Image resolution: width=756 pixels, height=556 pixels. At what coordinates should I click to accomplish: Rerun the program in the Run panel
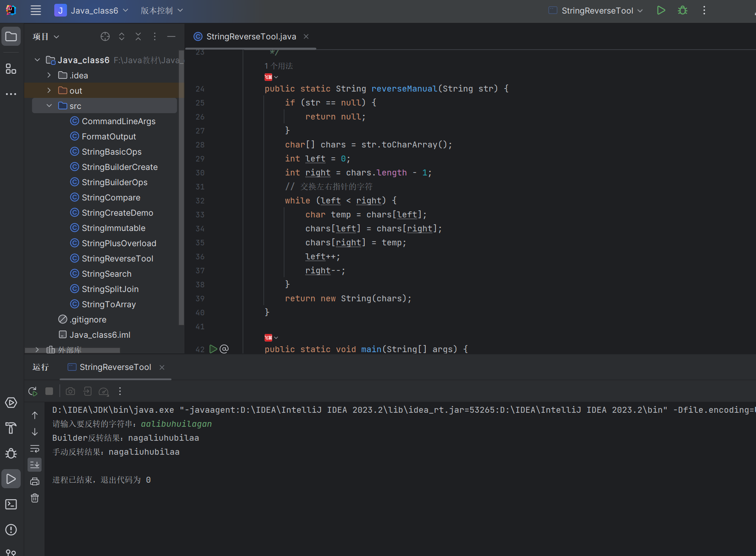(x=33, y=391)
